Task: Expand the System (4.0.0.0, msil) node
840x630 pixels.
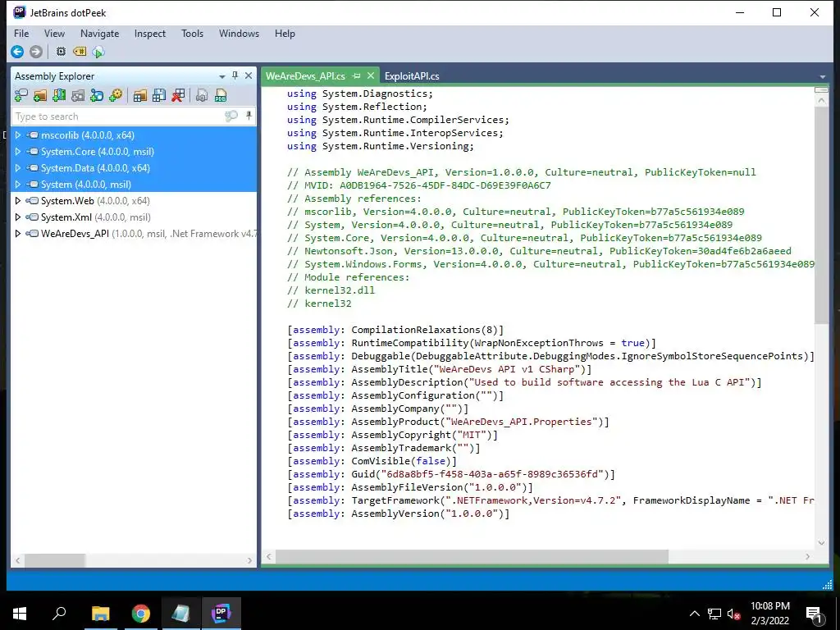Action: click(18, 185)
